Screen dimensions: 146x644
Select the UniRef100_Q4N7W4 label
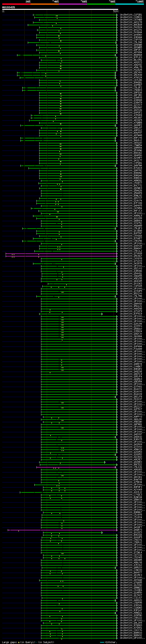[131, 165]
